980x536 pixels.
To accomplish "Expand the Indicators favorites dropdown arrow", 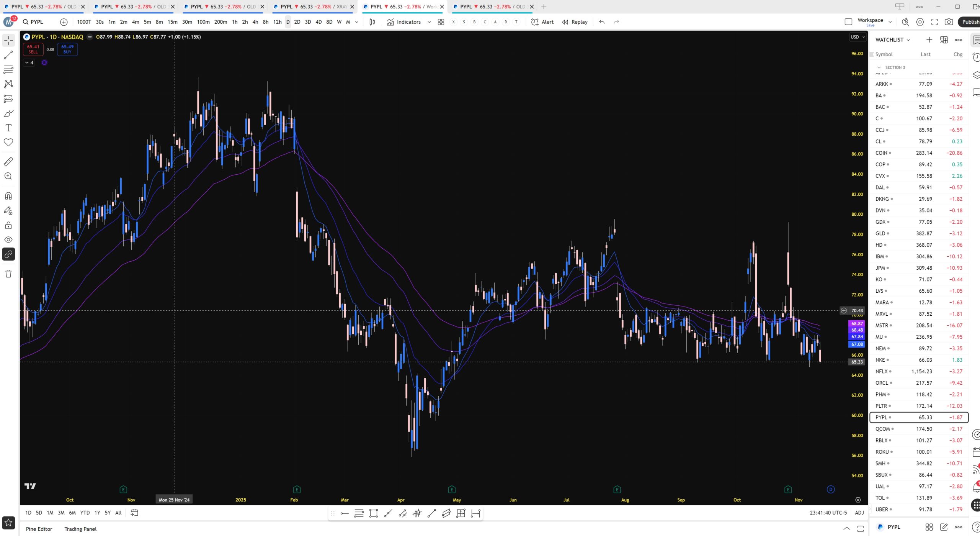I will [429, 22].
